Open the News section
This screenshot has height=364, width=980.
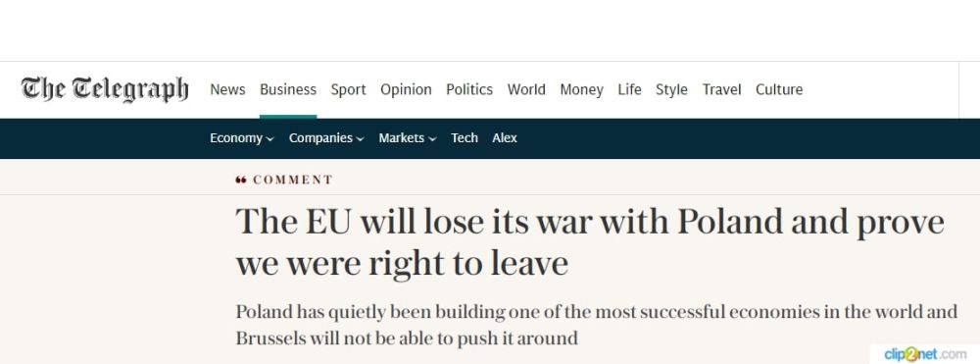[x=227, y=89]
